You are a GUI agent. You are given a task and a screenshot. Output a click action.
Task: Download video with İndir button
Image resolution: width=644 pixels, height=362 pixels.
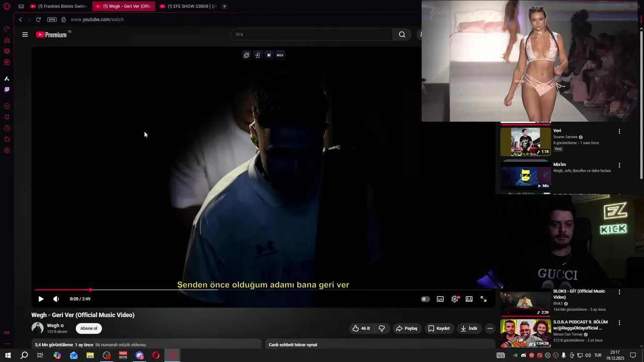[x=469, y=328]
